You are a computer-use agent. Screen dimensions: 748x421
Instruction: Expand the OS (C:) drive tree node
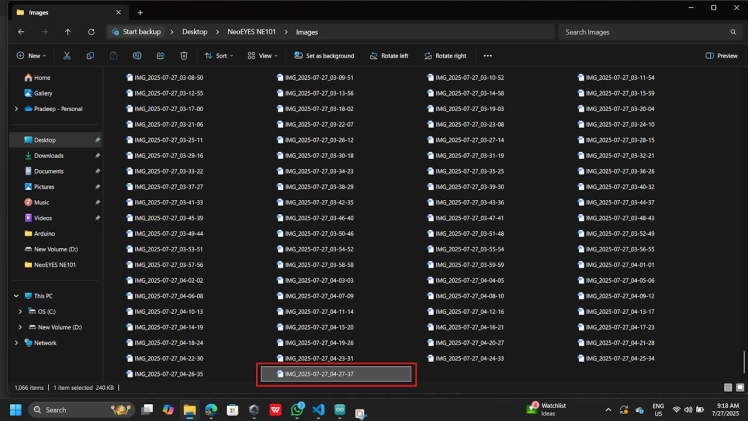click(x=20, y=311)
